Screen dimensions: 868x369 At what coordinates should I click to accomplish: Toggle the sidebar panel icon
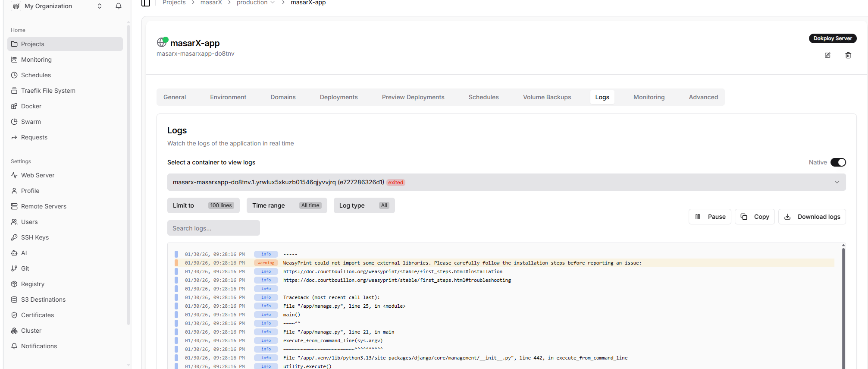(x=146, y=3)
